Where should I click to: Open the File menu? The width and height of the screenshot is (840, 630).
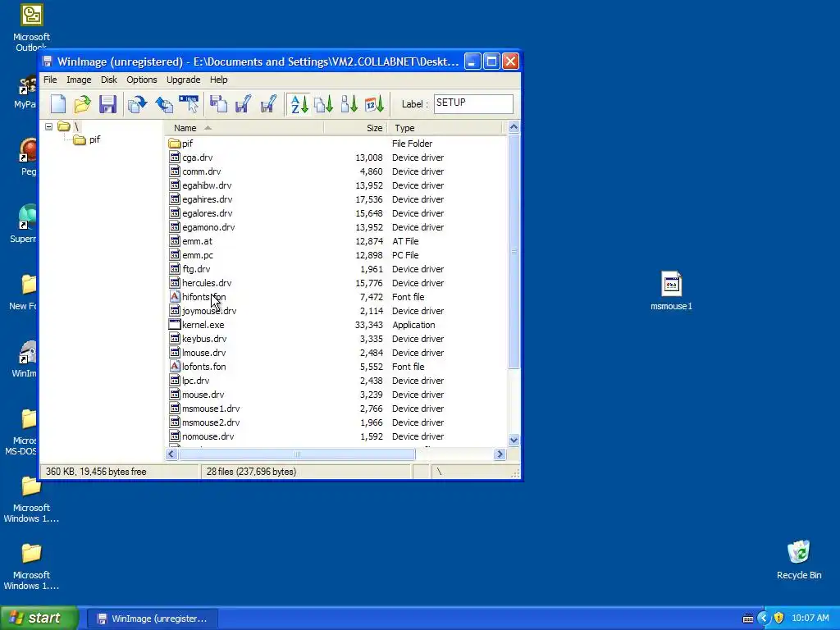click(50, 80)
